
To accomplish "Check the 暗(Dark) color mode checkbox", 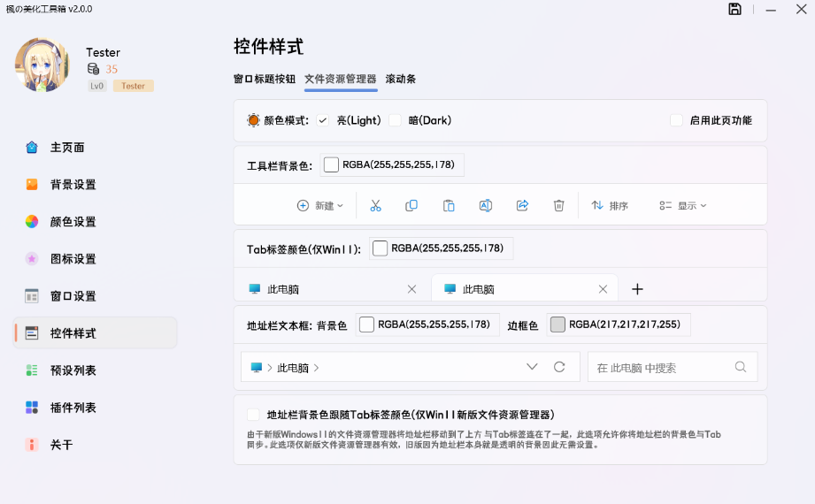I will point(395,120).
